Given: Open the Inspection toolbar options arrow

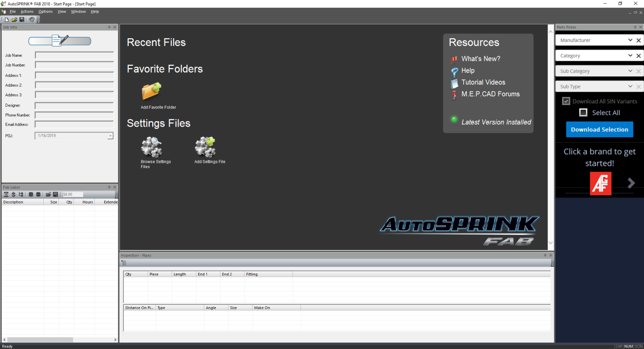Looking at the screenshot, I should (x=552, y=264).
